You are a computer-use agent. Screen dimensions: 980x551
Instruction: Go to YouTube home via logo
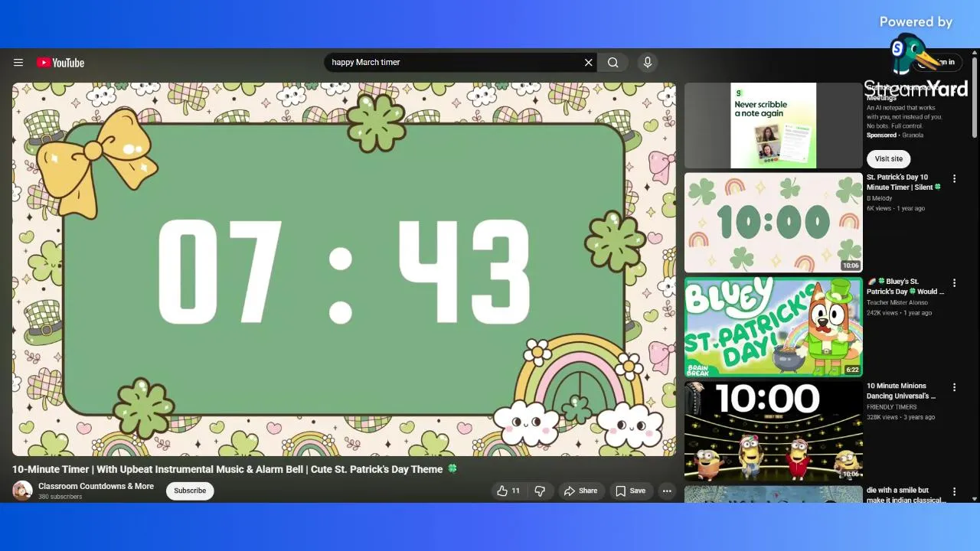pos(60,63)
